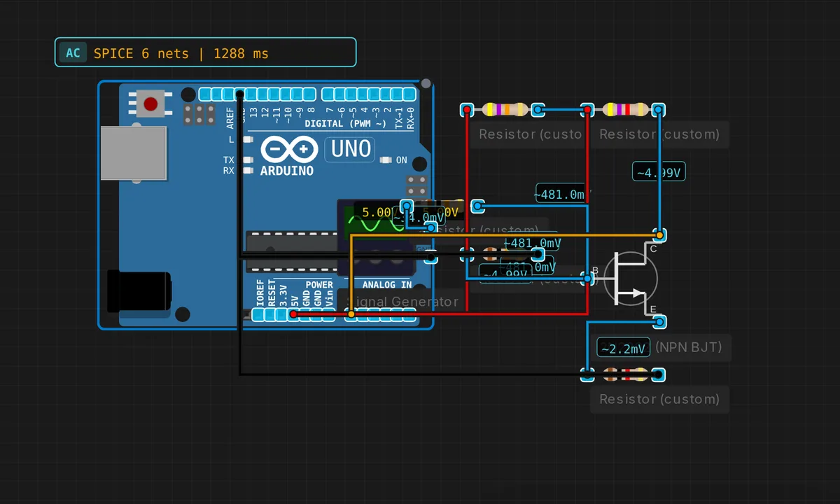Select the NPN BJT transistor symbol
Screen dimensions: 840x504
630,278
